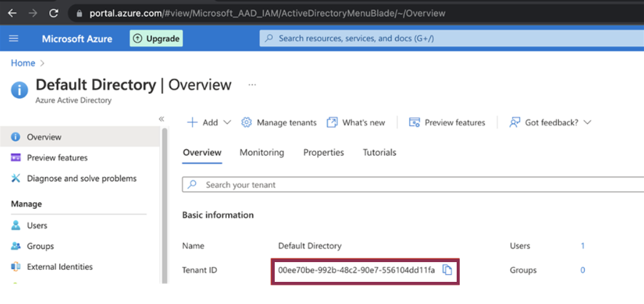Click the External Identities icon in the sidebar
644x304 pixels.
pyautogui.click(x=16, y=267)
